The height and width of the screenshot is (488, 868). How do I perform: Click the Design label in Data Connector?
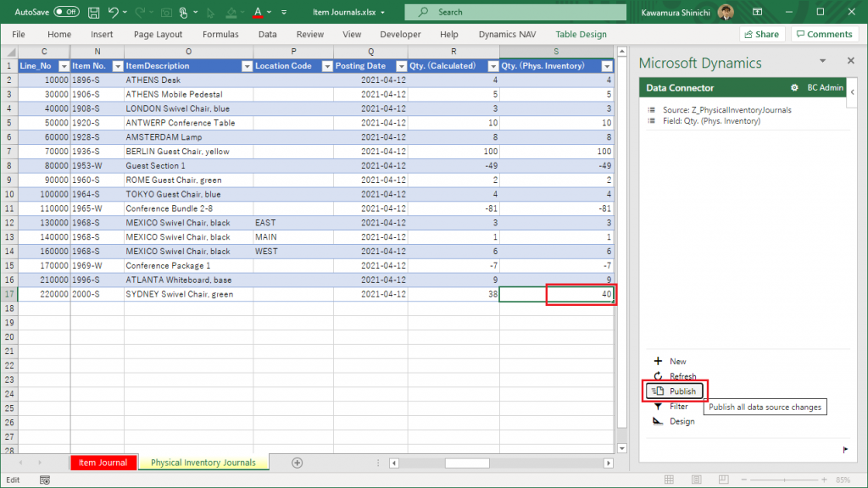coord(682,421)
